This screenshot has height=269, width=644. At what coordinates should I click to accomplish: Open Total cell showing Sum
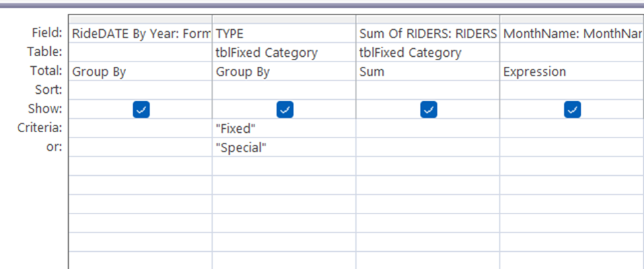click(x=427, y=71)
